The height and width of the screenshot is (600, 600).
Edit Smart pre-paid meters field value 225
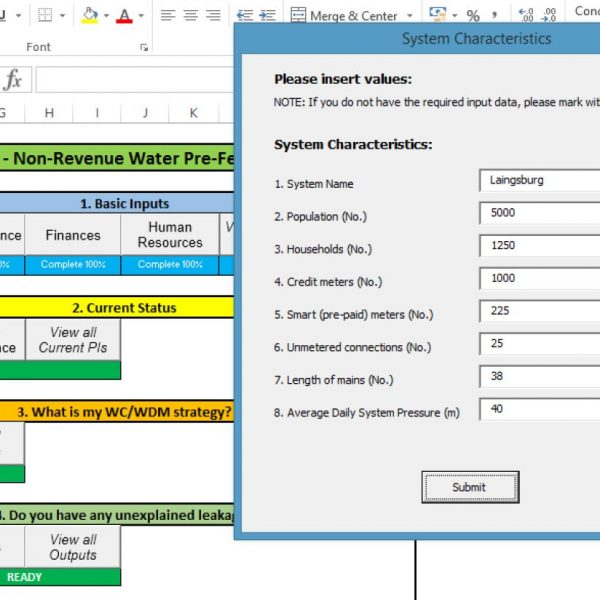[x=540, y=311]
